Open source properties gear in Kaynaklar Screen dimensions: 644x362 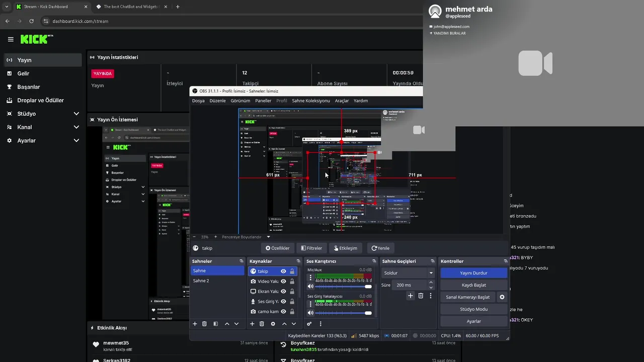click(x=273, y=324)
